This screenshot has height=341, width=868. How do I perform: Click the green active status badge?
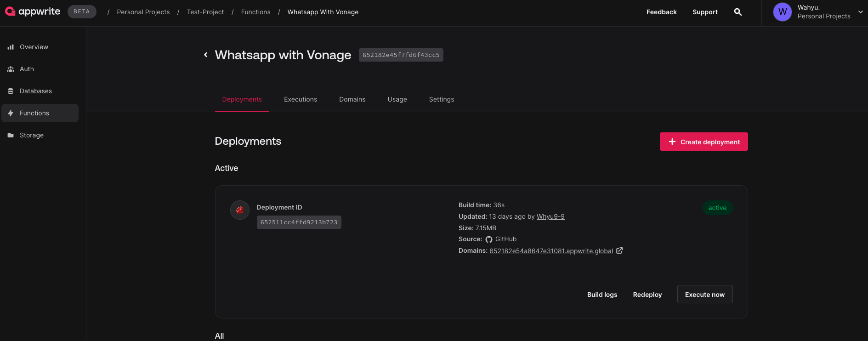point(717,208)
